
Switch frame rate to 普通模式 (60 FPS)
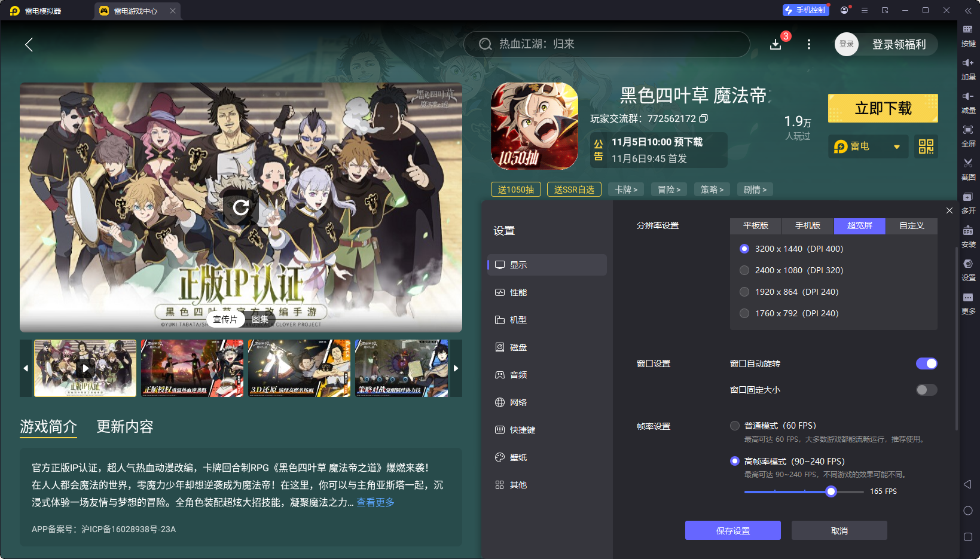tap(735, 426)
